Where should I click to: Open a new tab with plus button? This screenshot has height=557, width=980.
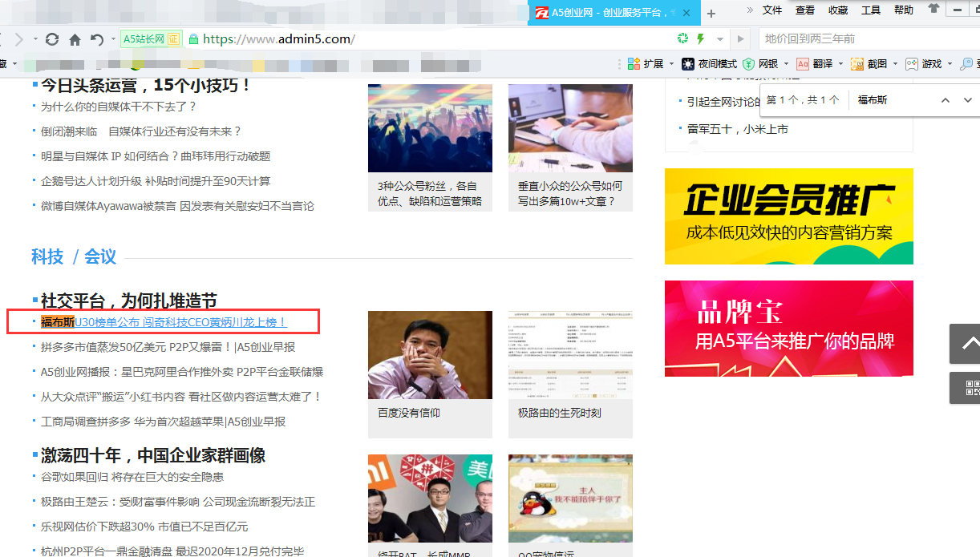click(711, 13)
